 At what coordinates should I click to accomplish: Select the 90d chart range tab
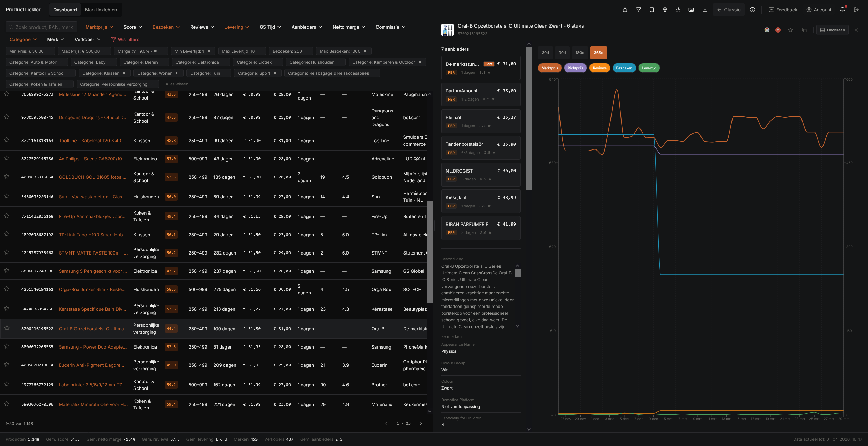[x=562, y=53]
